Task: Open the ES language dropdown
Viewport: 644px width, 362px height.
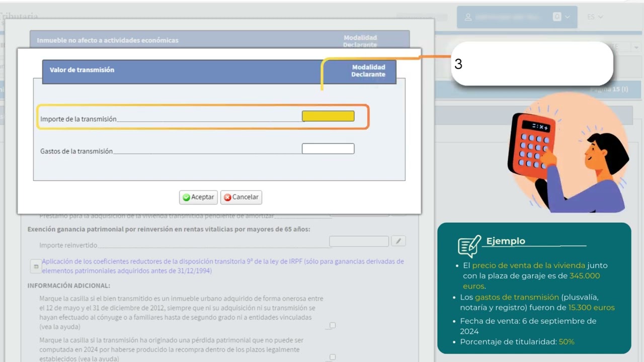Action: [x=595, y=17]
